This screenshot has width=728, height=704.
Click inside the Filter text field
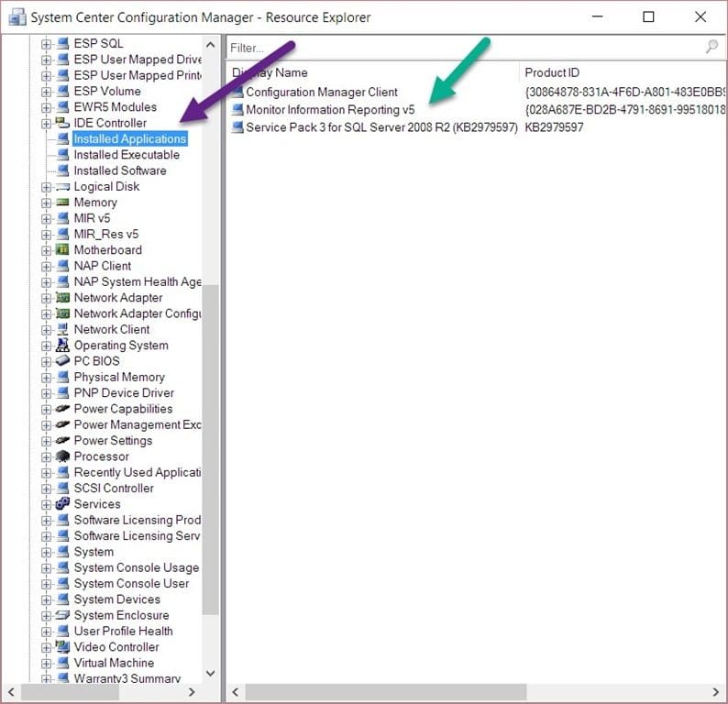(x=464, y=48)
